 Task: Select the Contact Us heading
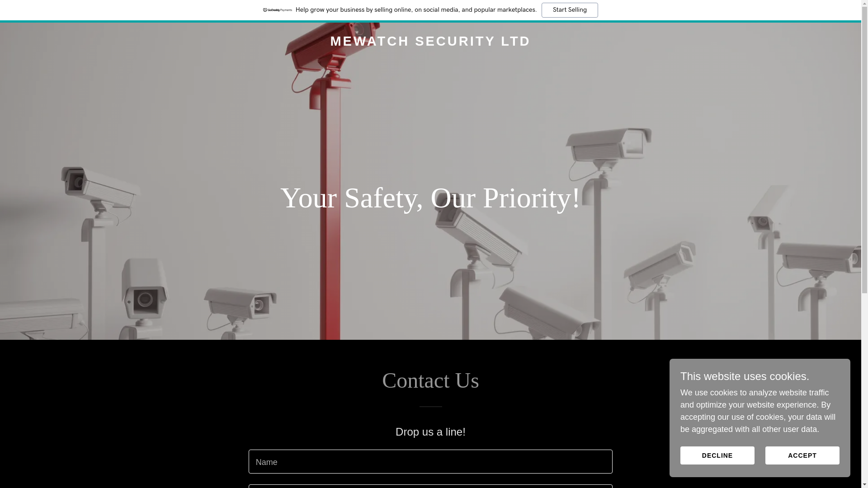[430, 380]
